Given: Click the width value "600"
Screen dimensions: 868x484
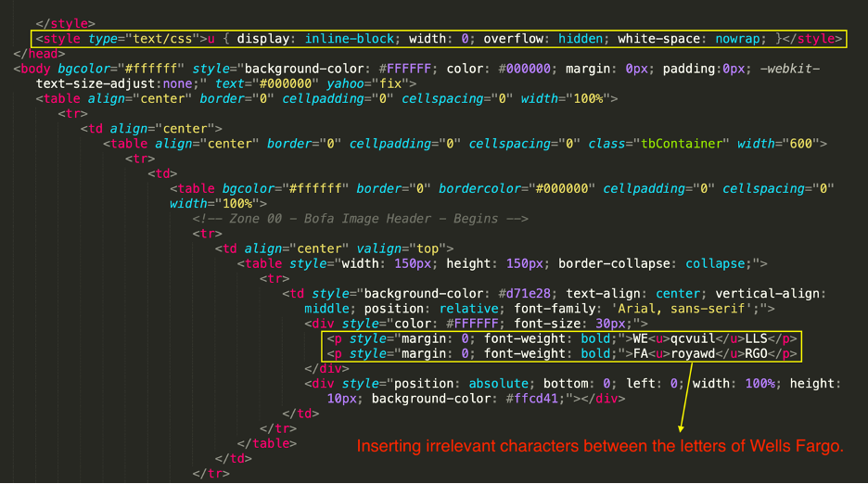Looking at the screenshot, I should coord(798,144).
